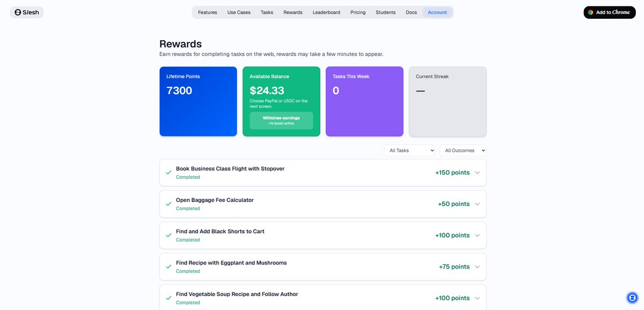Open the Rewards nav item
This screenshot has height=310, width=644.
pos(293,12)
